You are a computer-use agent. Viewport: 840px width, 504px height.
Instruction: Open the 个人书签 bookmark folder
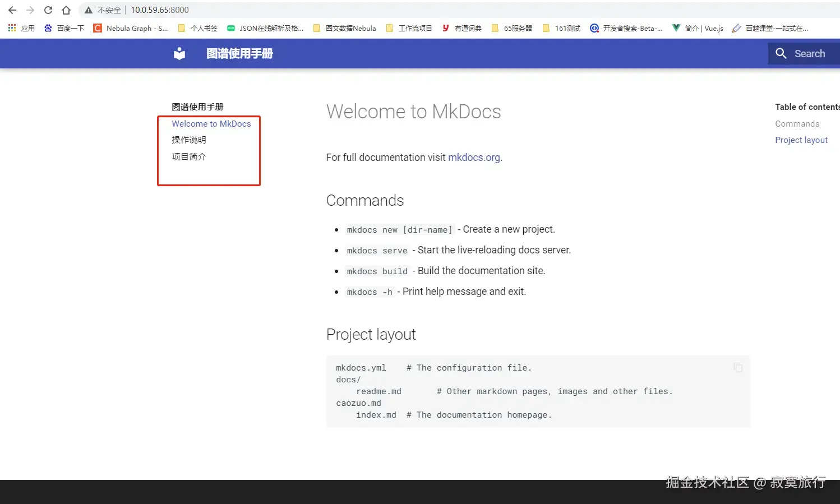coord(197,28)
